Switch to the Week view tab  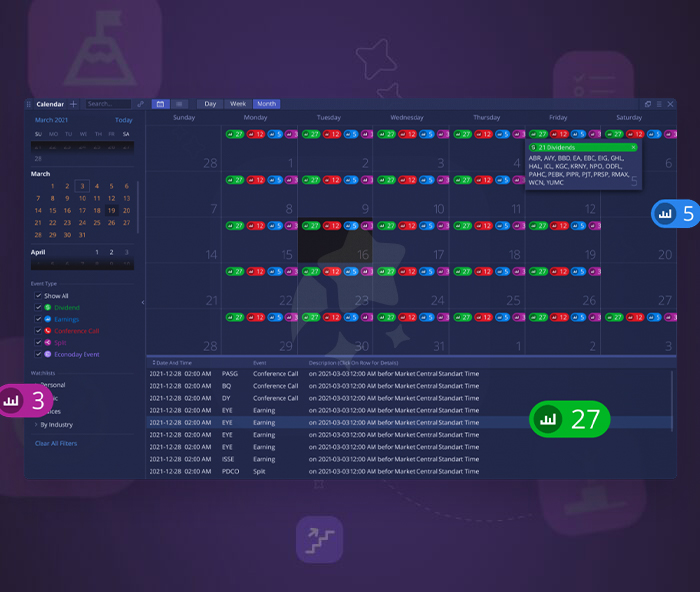click(x=238, y=104)
